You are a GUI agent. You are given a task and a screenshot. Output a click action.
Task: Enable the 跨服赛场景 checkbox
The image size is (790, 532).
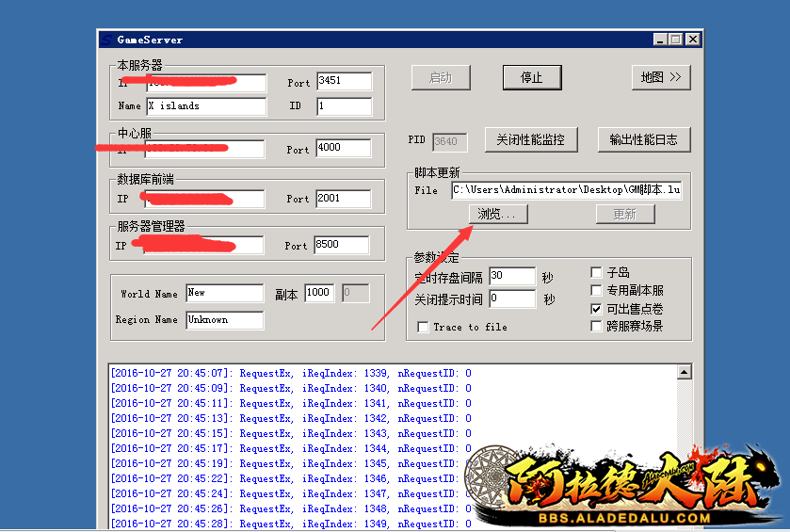(596, 326)
